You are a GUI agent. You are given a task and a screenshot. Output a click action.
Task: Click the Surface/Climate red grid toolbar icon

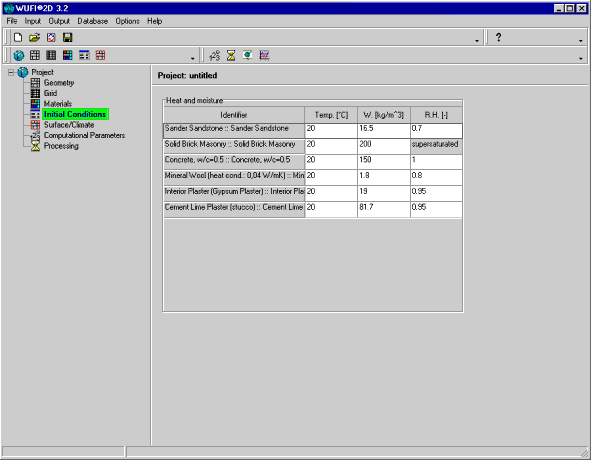(x=100, y=55)
